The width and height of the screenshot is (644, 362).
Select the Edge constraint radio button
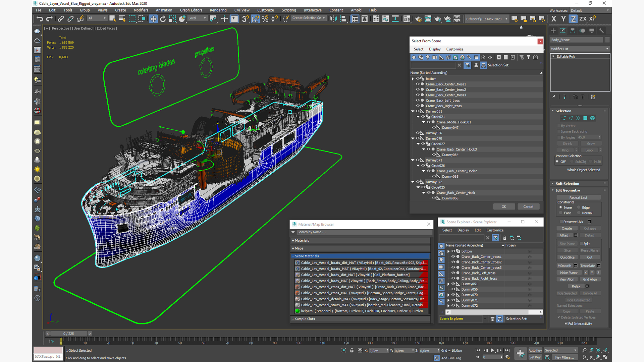pos(579,207)
